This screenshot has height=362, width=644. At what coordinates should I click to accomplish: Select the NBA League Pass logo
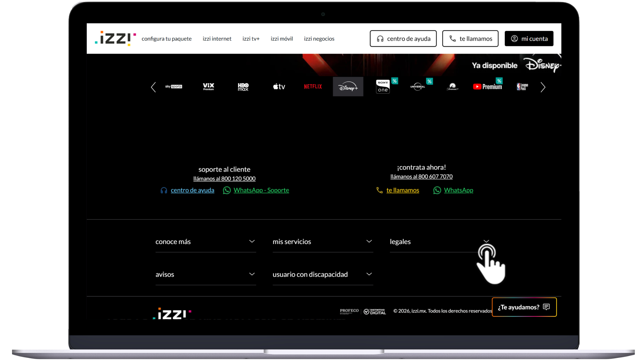click(522, 87)
